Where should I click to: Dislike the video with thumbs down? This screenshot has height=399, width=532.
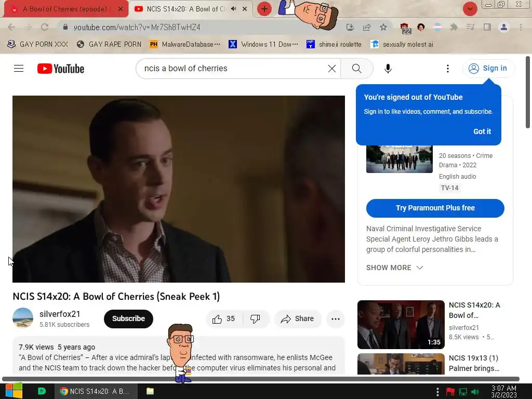pos(255,318)
